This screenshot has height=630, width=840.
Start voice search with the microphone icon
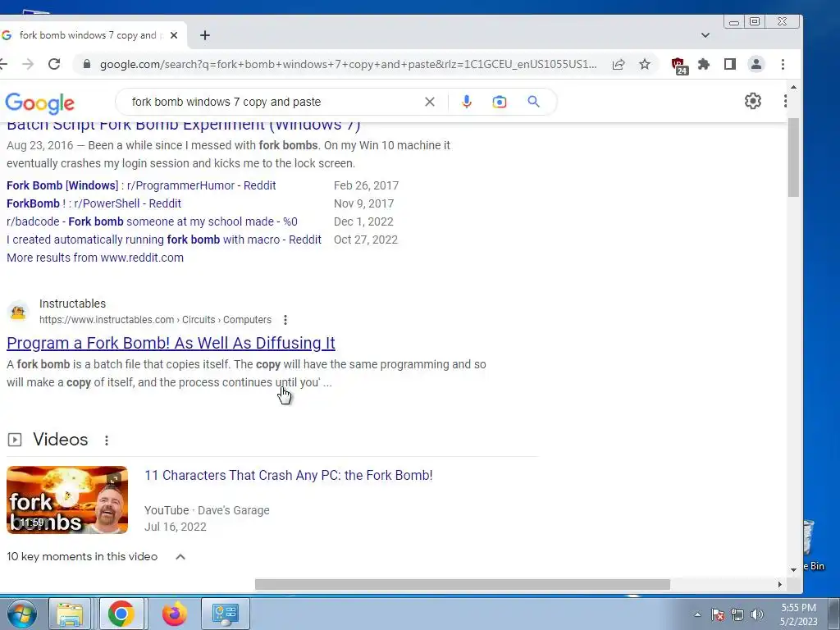(x=467, y=102)
